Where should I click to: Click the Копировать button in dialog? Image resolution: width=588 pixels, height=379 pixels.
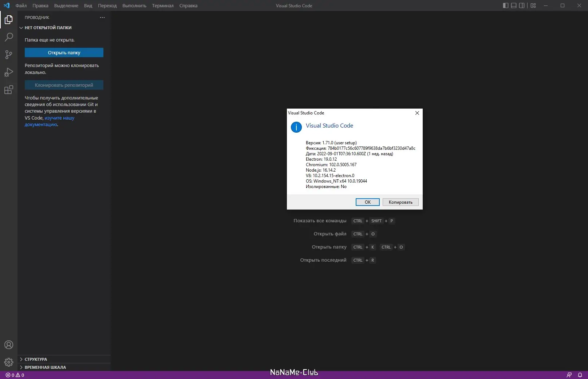[400, 202]
